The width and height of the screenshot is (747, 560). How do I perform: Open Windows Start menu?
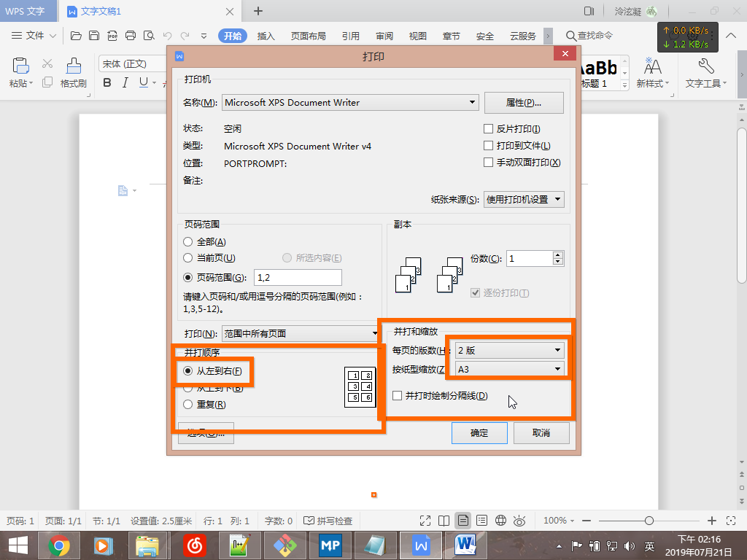pyautogui.click(x=18, y=545)
